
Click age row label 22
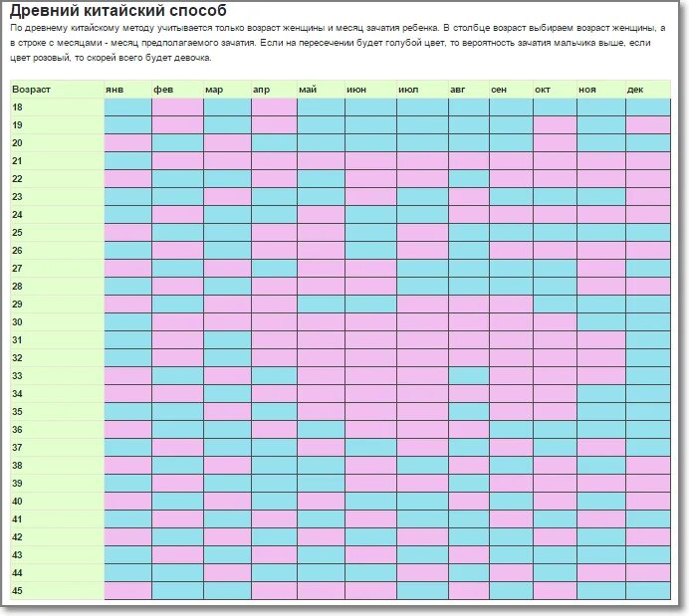point(17,179)
